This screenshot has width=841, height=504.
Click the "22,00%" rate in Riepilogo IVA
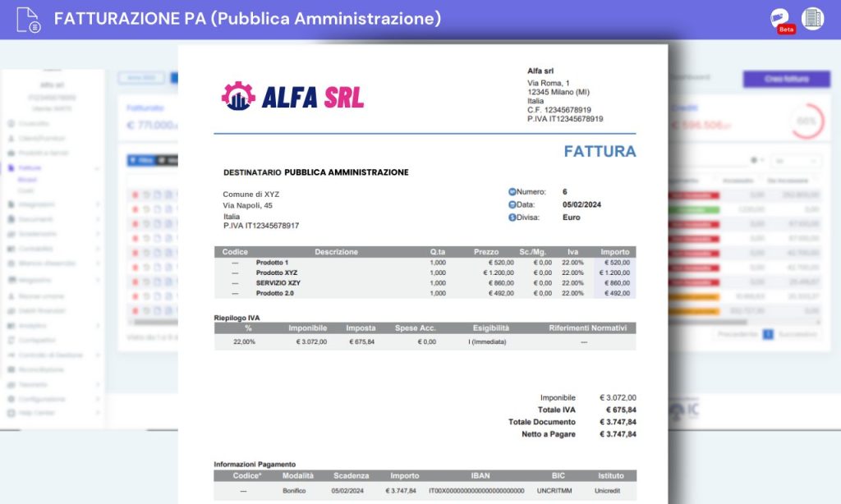244,341
